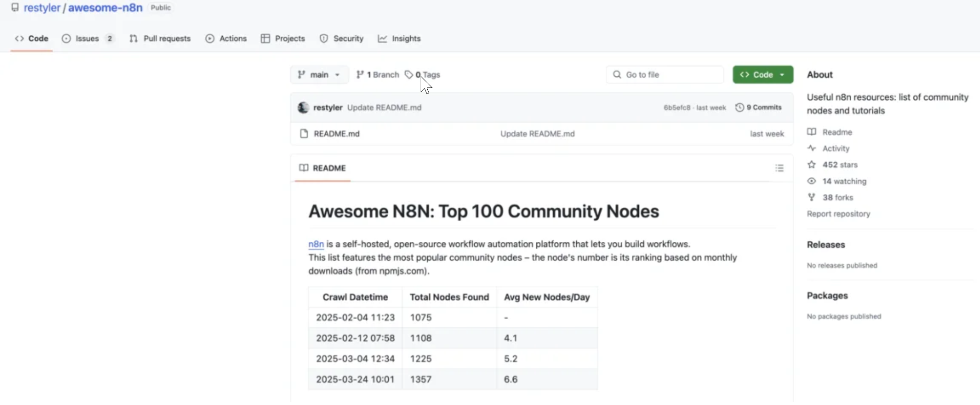Image resolution: width=980 pixels, height=405 pixels.
Task: Expand the main branch dropdown
Action: pyautogui.click(x=319, y=75)
